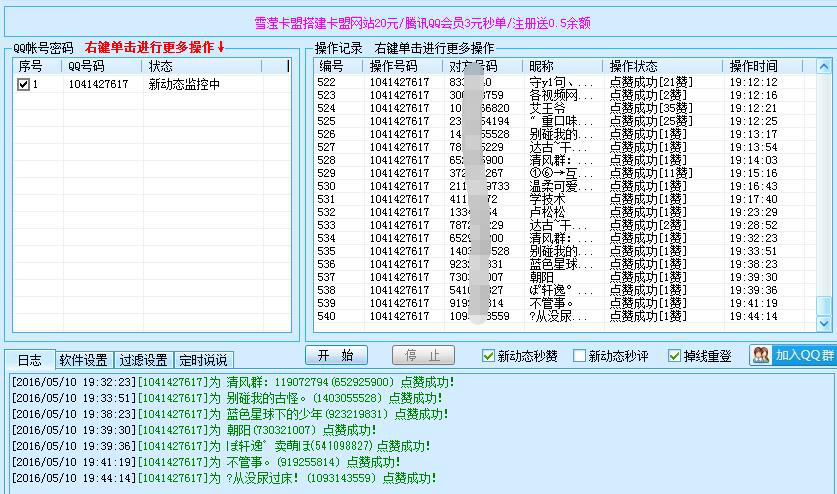
Task: Click the 操作状态 column header
Action: [662, 66]
